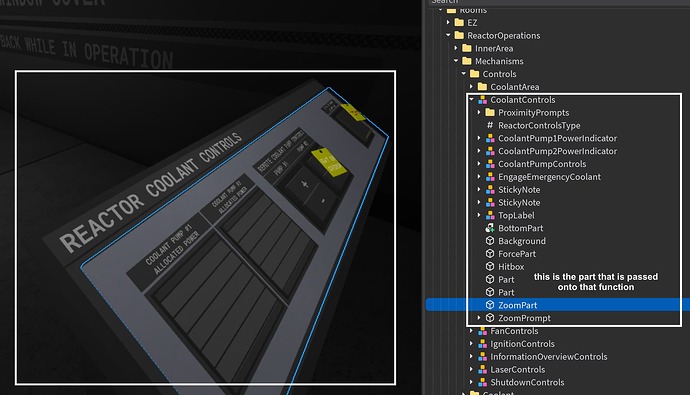
Task: Click the CoolantPump1PowerIndicator model icon
Action: [490, 138]
